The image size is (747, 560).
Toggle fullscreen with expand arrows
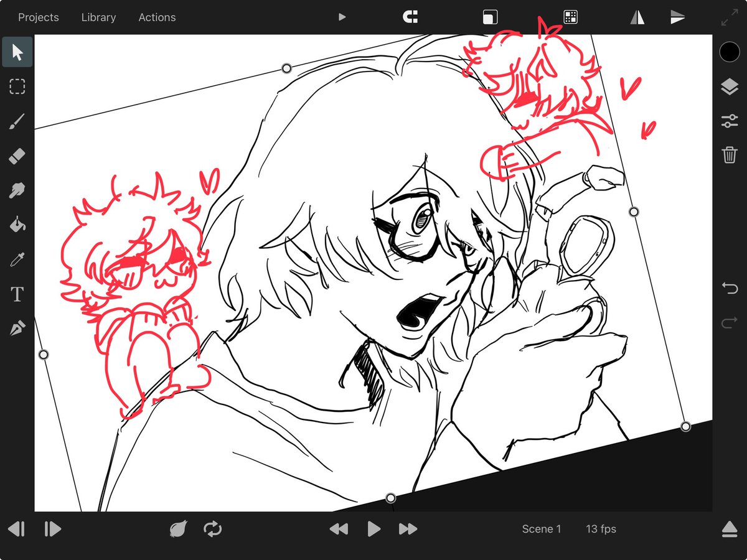(728, 17)
